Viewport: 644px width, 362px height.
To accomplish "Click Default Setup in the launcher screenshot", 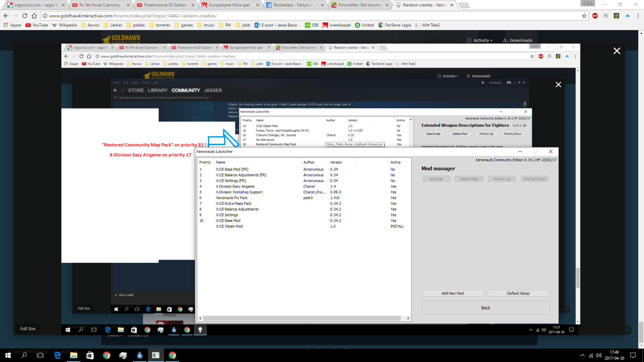I will (x=518, y=293).
